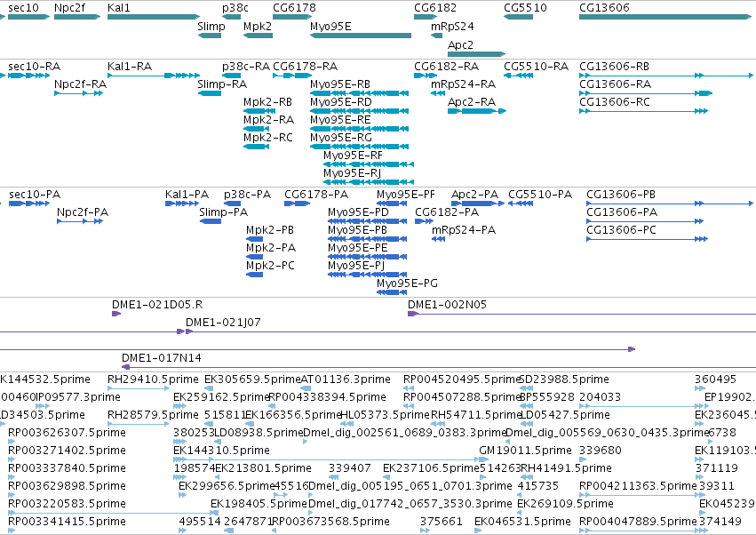Screen dimensions: 756x535
Task: Select protein Myo95E-PD
Action: click(358, 212)
